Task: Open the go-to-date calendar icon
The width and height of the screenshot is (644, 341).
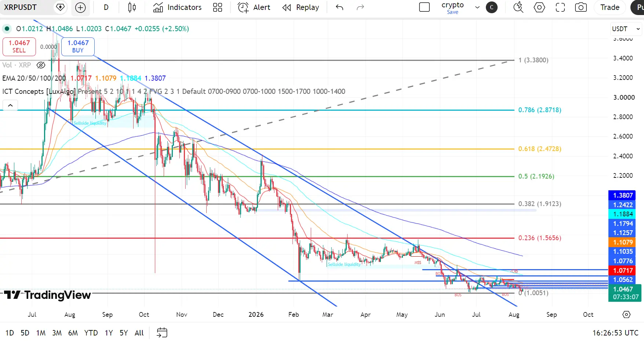Action: 162,333
